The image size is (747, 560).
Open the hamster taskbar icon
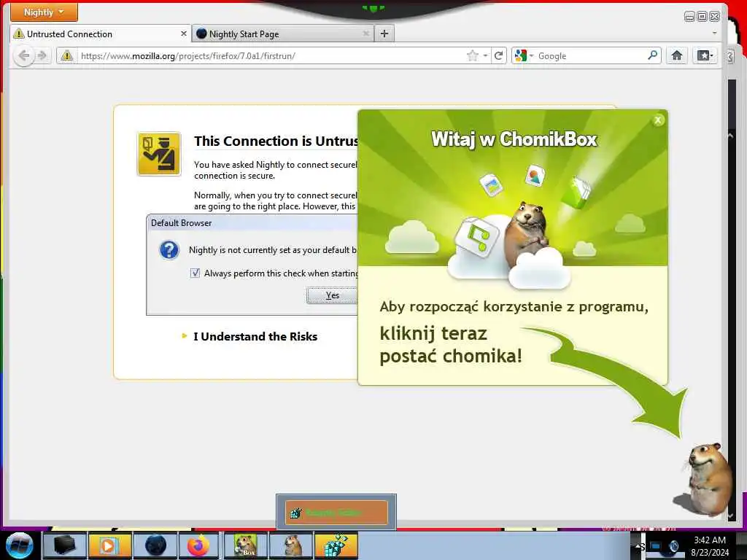tap(292, 545)
